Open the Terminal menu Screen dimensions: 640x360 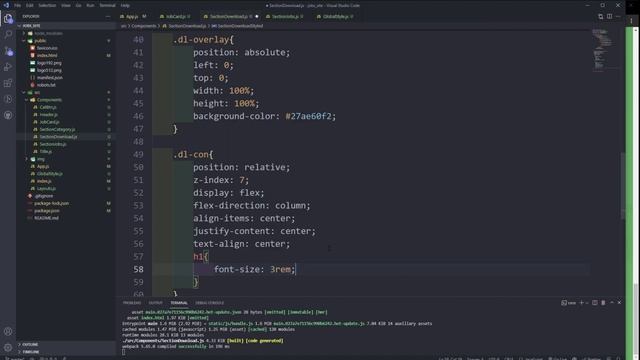108,5
